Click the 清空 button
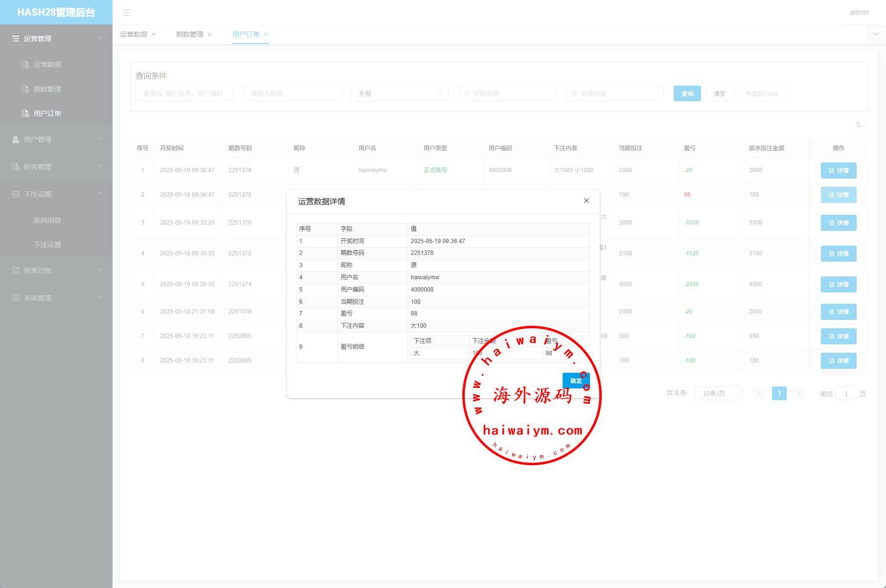The width and height of the screenshot is (886, 588). pyautogui.click(x=719, y=93)
